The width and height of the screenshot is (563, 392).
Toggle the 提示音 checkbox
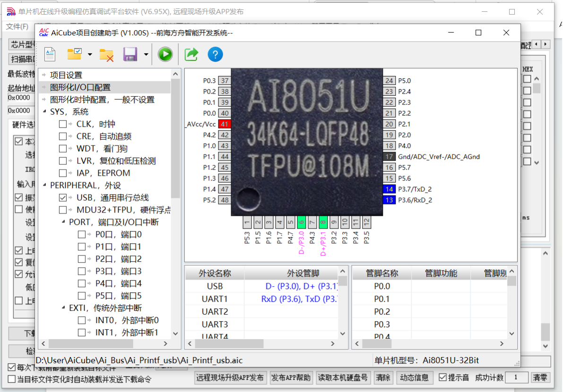pos(443,377)
